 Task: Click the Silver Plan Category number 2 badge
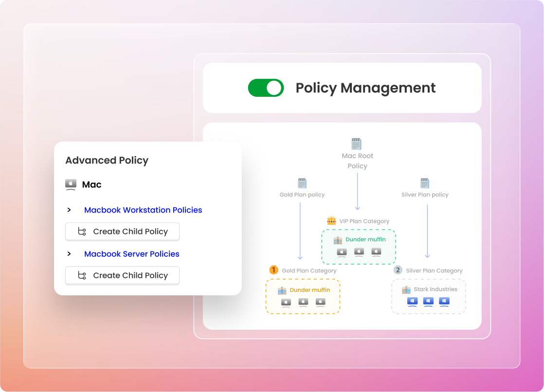[x=398, y=270]
